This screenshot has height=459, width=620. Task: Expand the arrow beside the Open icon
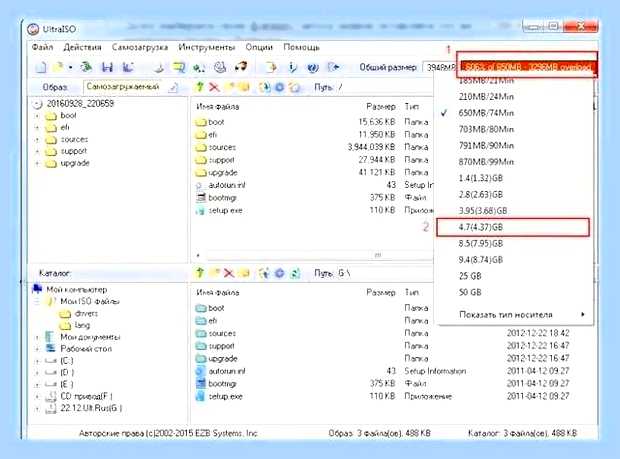[x=70, y=68]
